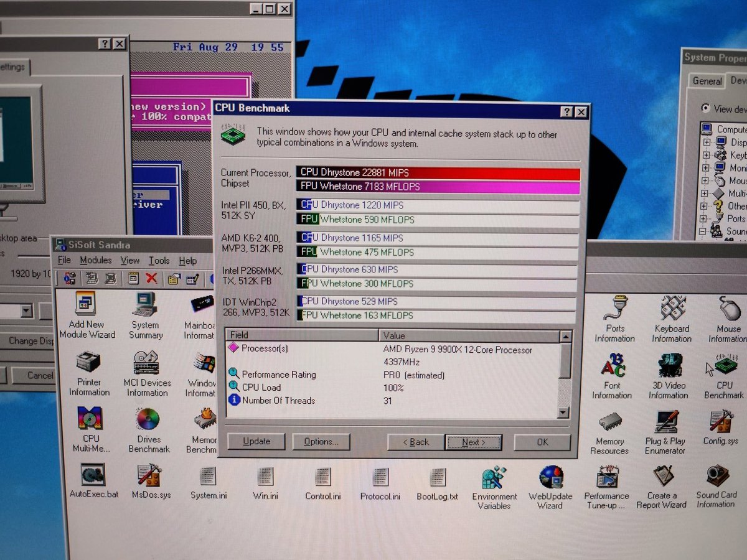Screen dimensions: 747x560
Task: Click the CPU Benchmark help question-mark button
Action: point(566,112)
